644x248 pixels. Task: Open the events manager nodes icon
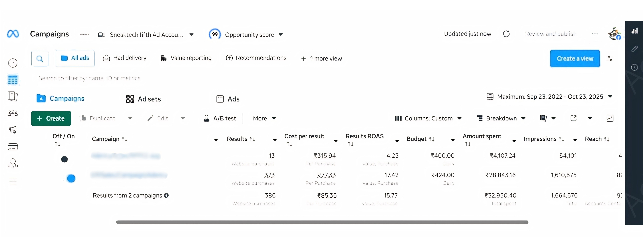pos(13,163)
